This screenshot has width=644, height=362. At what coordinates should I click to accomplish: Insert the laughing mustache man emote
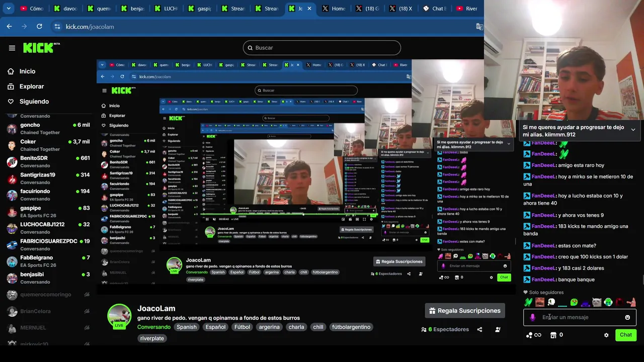tap(540, 302)
